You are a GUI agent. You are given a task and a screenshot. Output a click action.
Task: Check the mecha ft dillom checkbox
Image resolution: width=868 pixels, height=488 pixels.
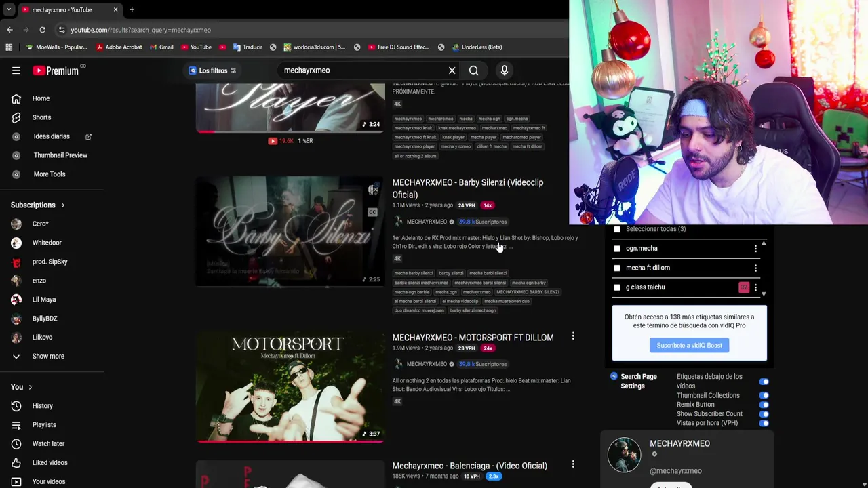pos(616,268)
